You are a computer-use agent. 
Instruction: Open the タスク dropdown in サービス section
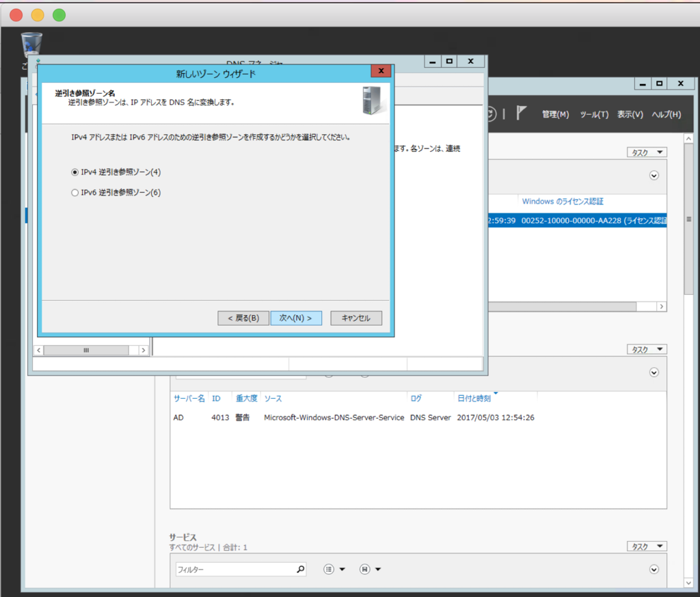click(x=647, y=546)
